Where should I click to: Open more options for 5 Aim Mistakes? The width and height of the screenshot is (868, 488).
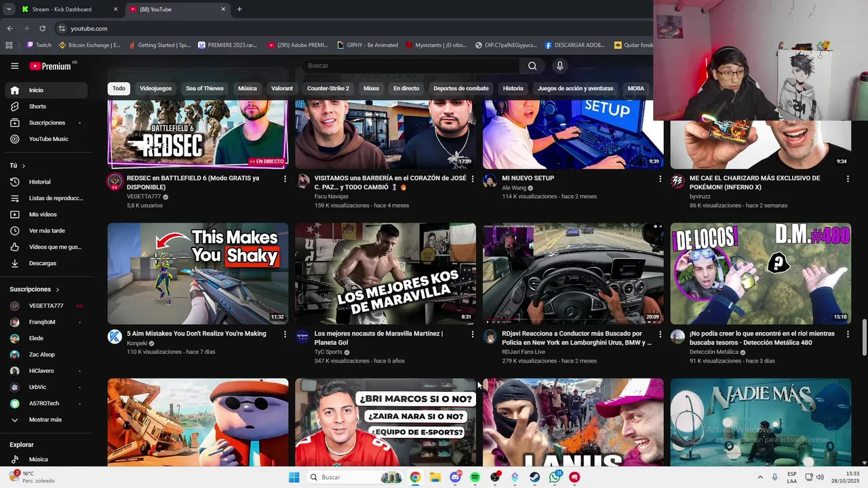(x=285, y=334)
